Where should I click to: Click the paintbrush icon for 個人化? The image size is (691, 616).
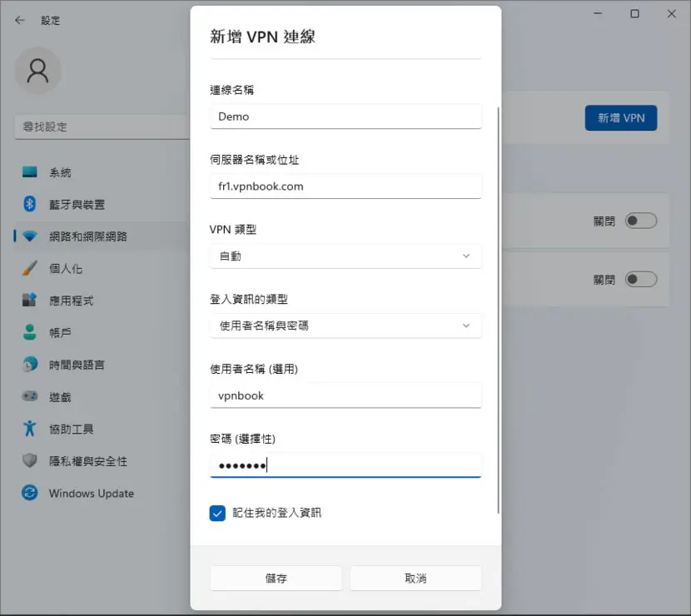pyautogui.click(x=29, y=268)
